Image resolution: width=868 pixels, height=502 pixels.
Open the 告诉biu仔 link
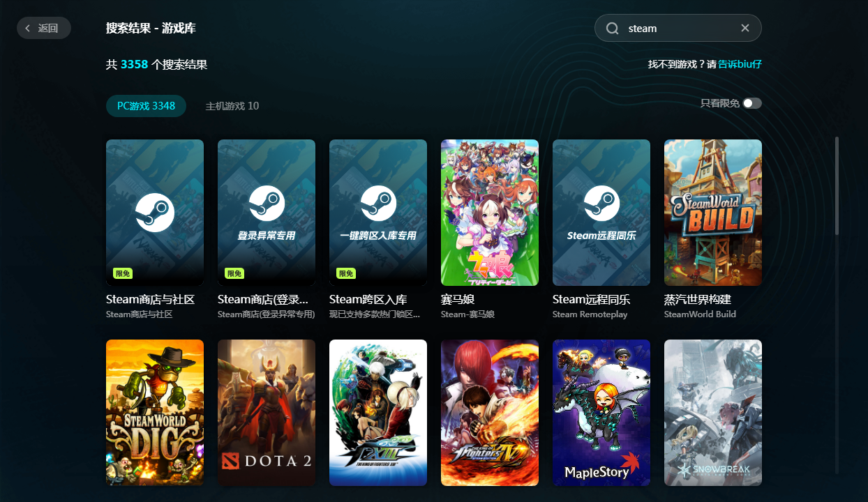740,64
